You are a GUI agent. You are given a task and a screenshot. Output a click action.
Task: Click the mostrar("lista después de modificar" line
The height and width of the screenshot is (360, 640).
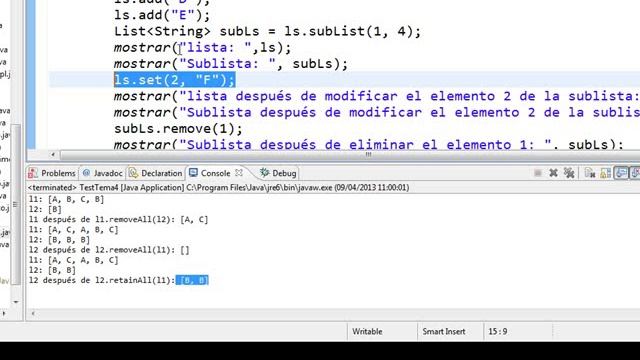pos(377,96)
